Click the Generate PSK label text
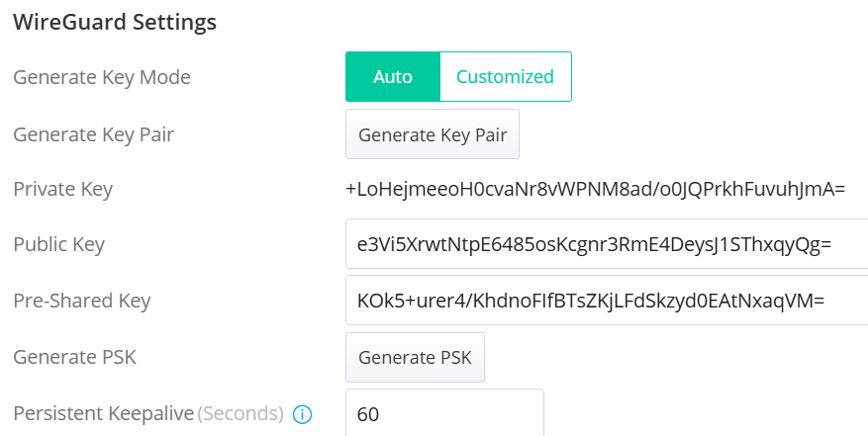Viewport: 868px width, 436px height. click(74, 357)
